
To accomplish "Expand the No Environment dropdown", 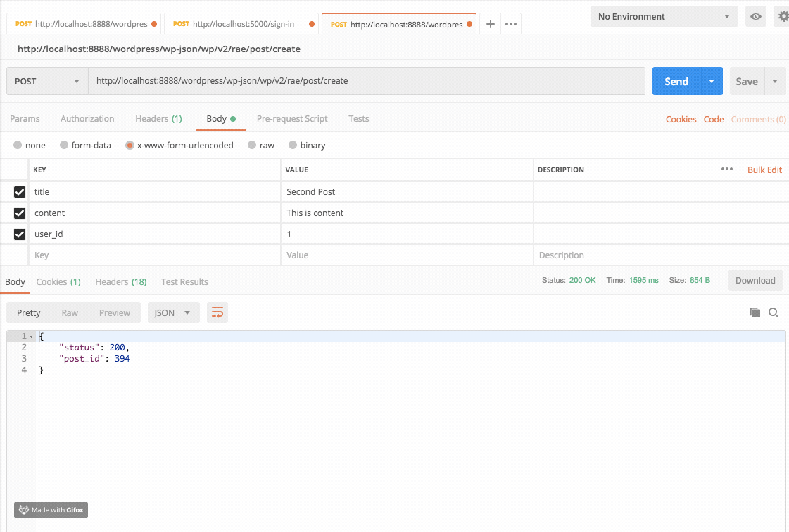I will (x=664, y=17).
